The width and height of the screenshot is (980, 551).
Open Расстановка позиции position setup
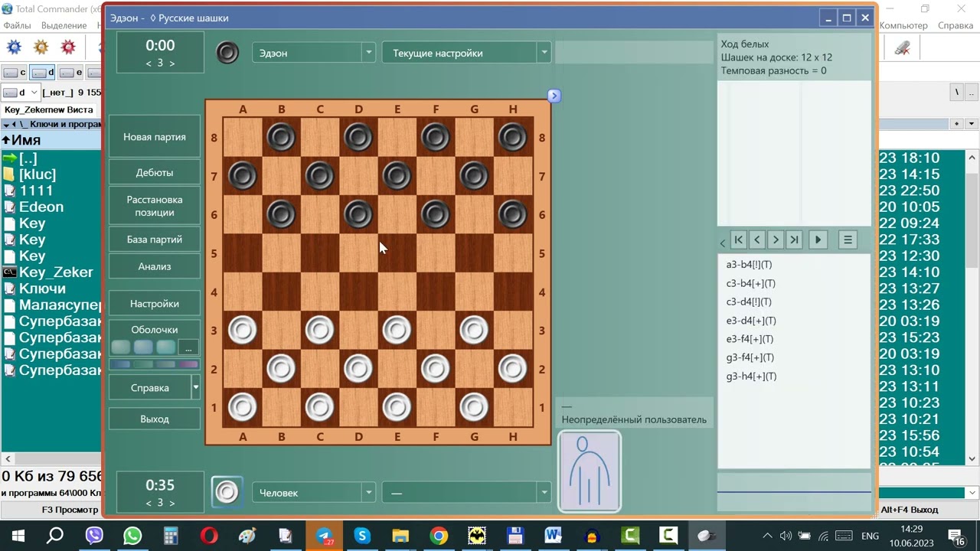click(x=155, y=206)
